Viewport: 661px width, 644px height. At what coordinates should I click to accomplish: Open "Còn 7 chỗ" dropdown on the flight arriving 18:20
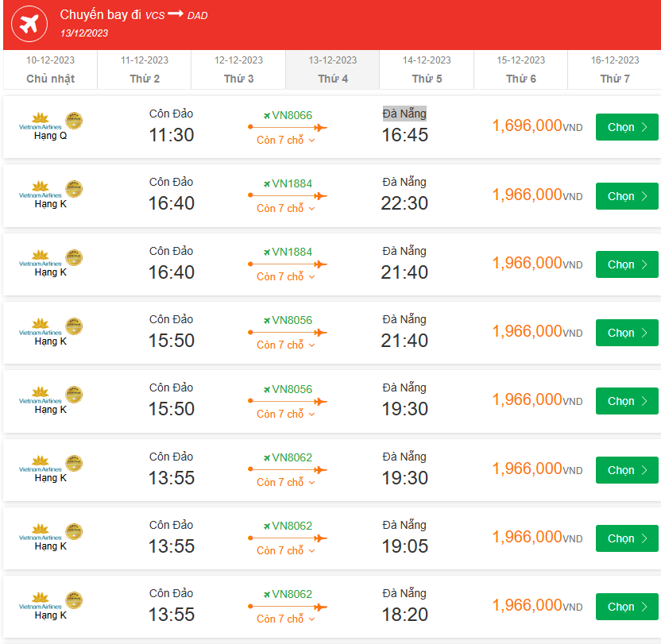286,619
